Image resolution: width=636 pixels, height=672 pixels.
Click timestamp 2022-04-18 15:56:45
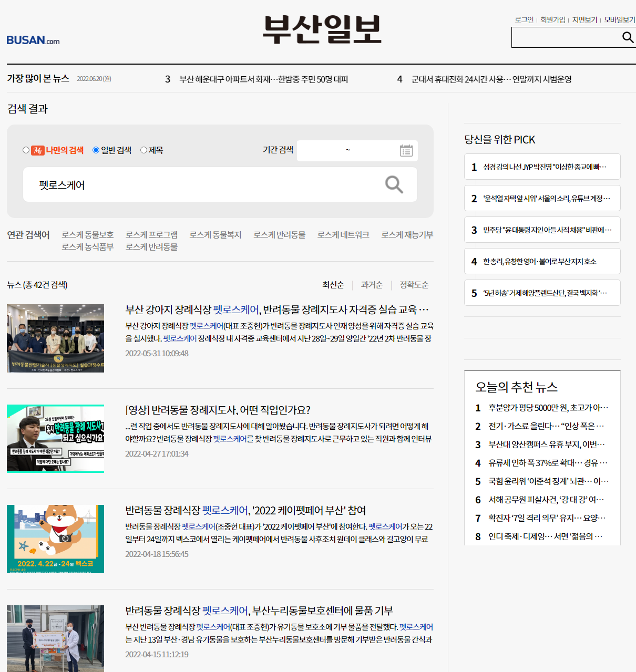coord(157,554)
